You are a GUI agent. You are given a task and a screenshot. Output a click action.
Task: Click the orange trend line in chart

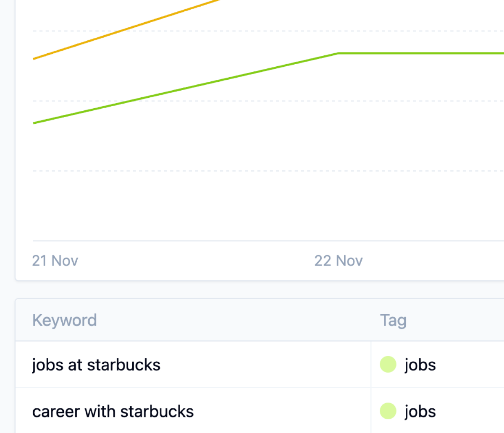pyautogui.click(x=126, y=29)
